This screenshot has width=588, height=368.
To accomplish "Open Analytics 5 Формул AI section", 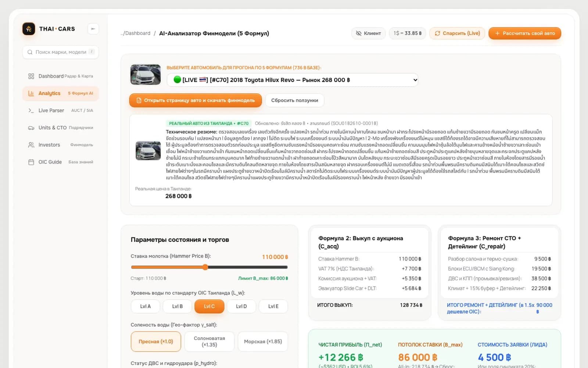I will (61, 93).
